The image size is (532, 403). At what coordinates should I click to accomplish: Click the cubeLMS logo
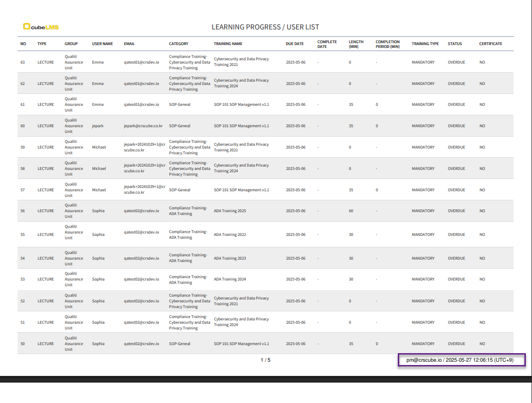[41, 27]
